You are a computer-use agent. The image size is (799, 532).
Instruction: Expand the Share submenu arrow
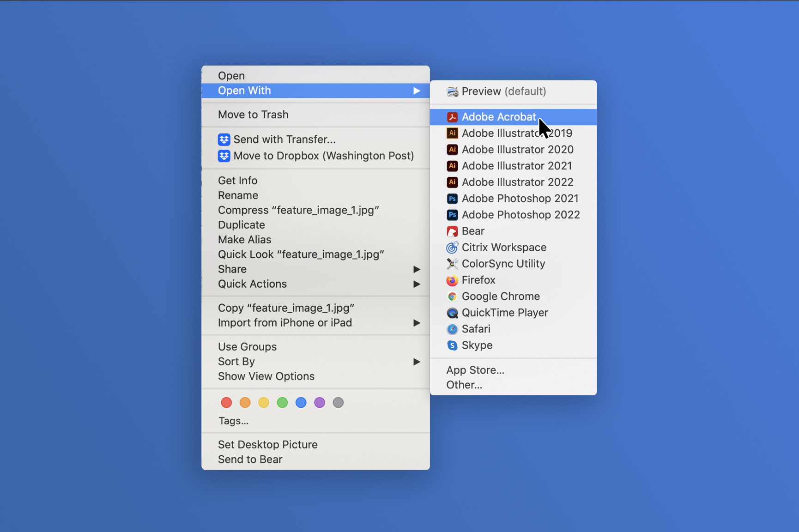coord(416,269)
